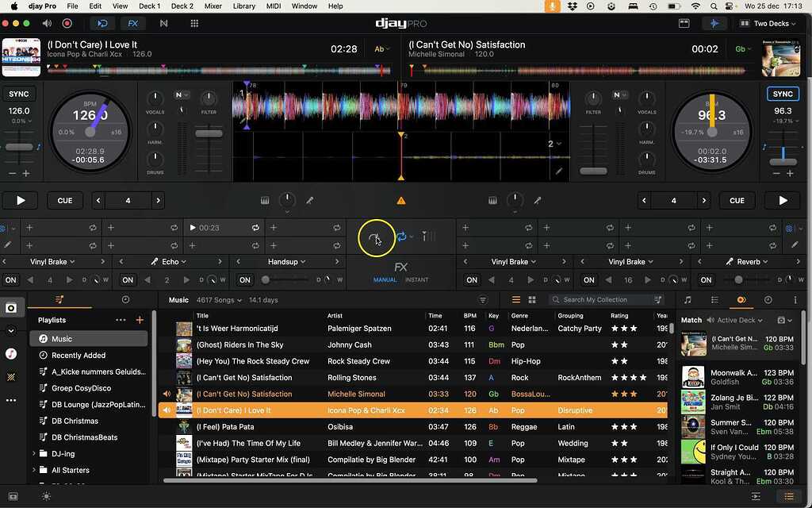The width and height of the screenshot is (812, 508).
Task: Open the filter icon above the song list
Action: (483, 300)
